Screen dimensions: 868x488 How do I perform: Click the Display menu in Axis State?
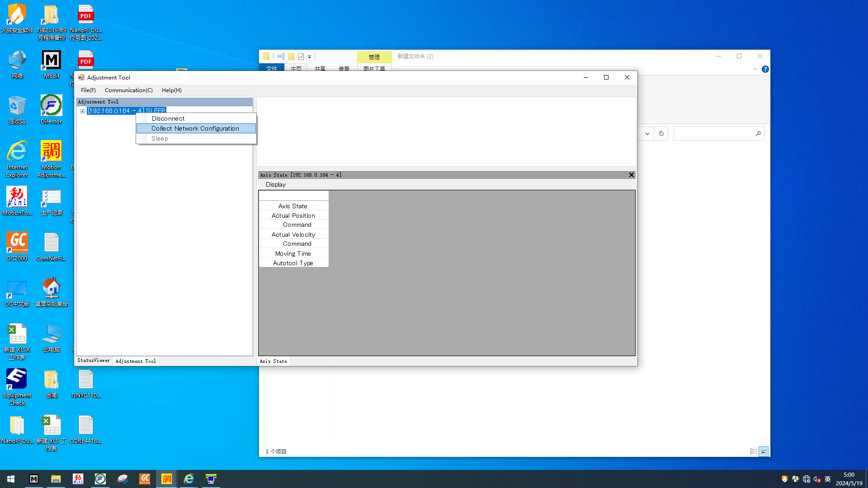tap(275, 185)
